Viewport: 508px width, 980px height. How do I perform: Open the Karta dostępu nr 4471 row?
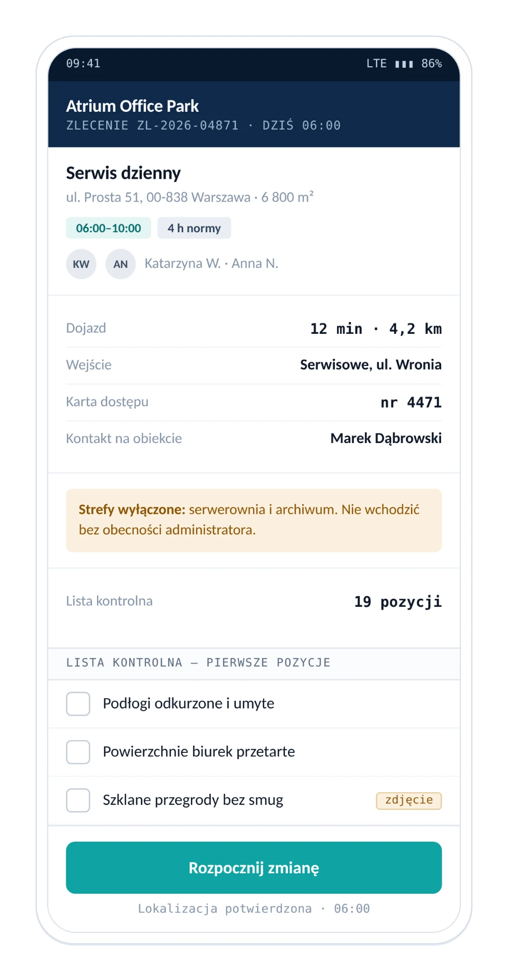254,402
